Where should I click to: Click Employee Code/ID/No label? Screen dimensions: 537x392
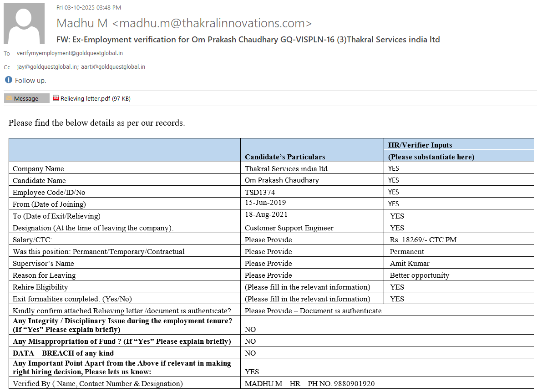(x=49, y=192)
